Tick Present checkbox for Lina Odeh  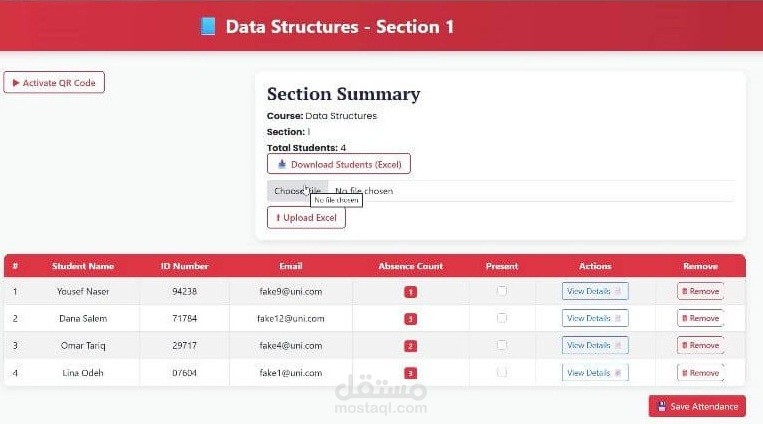point(502,372)
